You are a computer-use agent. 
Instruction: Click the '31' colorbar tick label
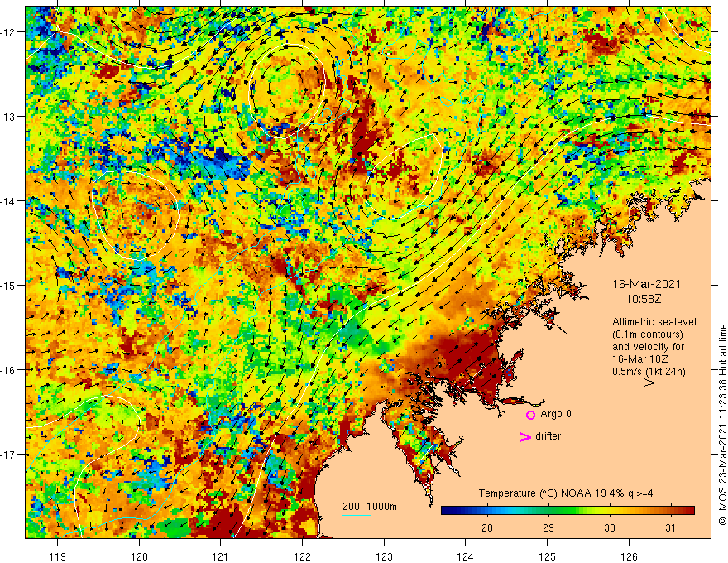tap(670, 527)
